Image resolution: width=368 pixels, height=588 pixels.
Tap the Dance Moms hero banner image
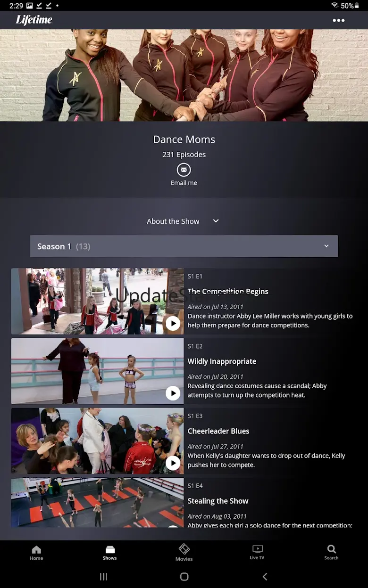tap(184, 75)
